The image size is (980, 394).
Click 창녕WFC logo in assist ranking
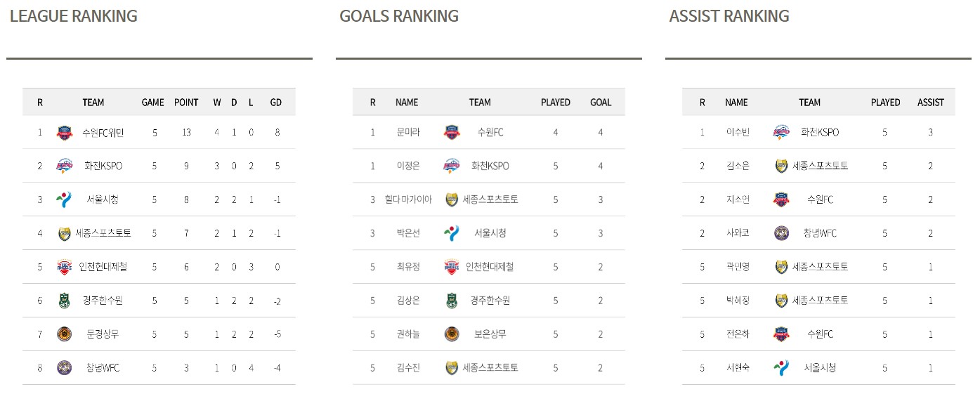[781, 233]
